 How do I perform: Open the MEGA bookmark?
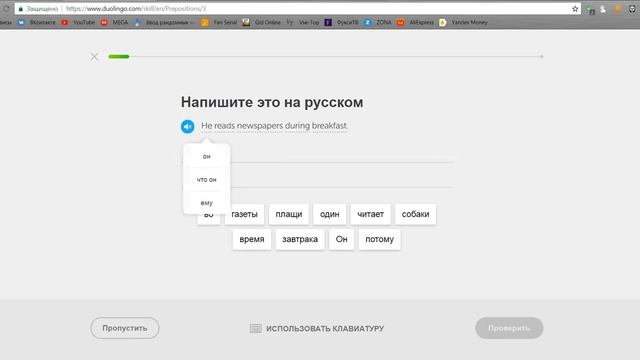114,22
